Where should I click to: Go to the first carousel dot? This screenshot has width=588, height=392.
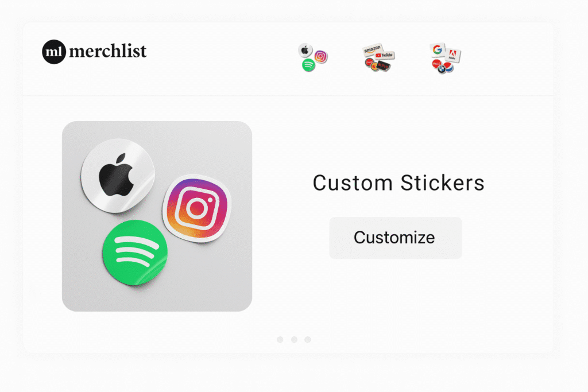click(x=280, y=340)
